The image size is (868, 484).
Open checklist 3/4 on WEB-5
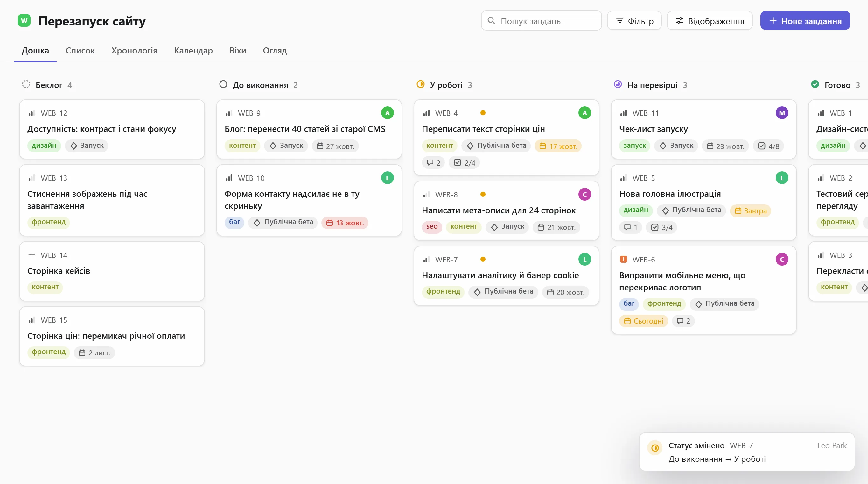pyautogui.click(x=661, y=227)
